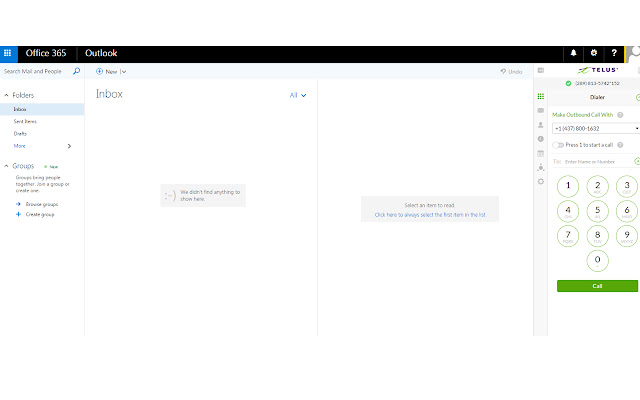Open the All filter dropdown in Inbox
The image size is (640, 400).
point(298,96)
